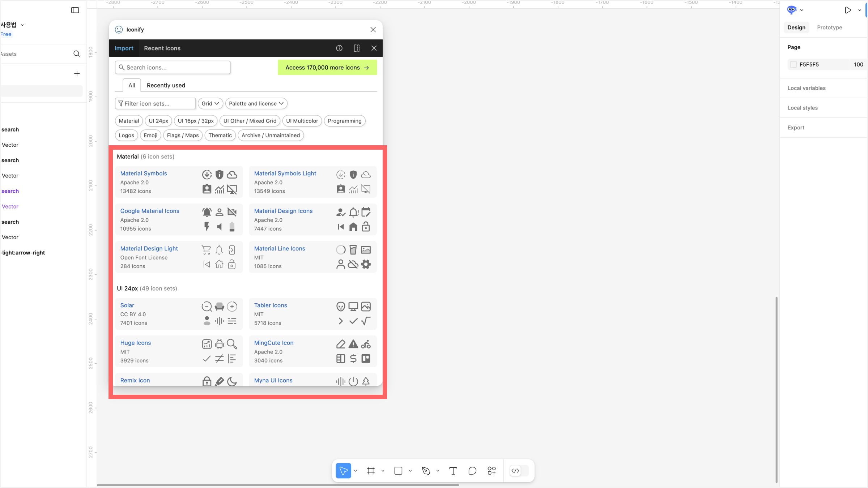The width and height of the screenshot is (868, 488).
Task: Switch to the Import tab
Action: point(124,48)
